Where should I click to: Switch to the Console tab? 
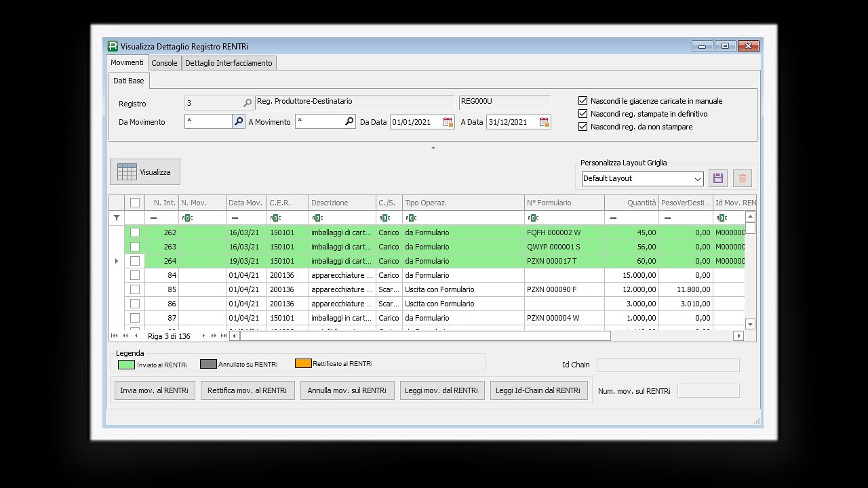[x=164, y=63]
